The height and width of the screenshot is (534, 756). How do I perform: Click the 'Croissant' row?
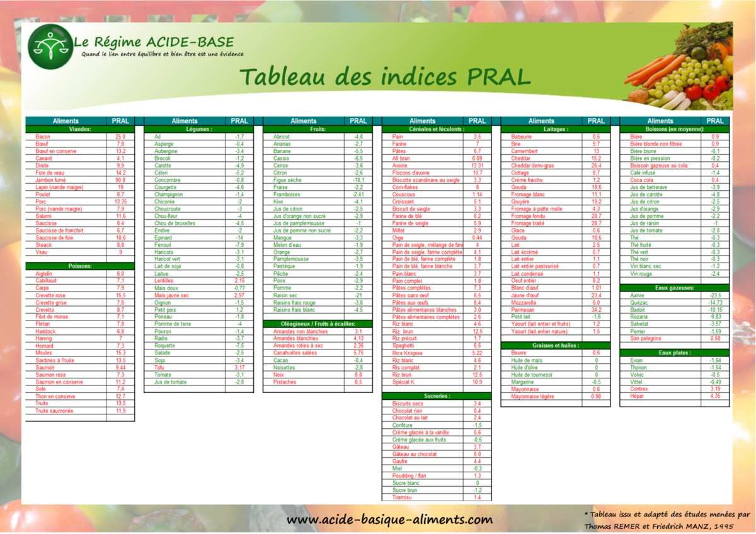pos(437,202)
